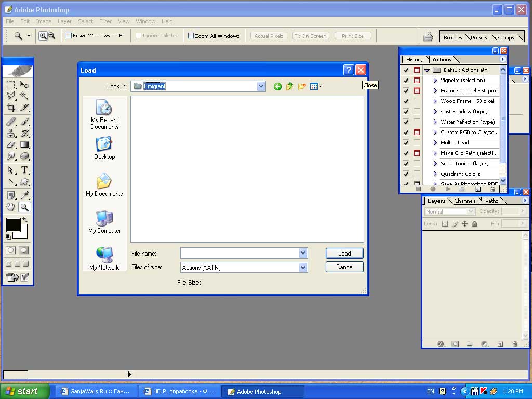The height and width of the screenshot is (399, 532).
Task: Select the Zoom tool in toolbox
Action: click(24, 207)
